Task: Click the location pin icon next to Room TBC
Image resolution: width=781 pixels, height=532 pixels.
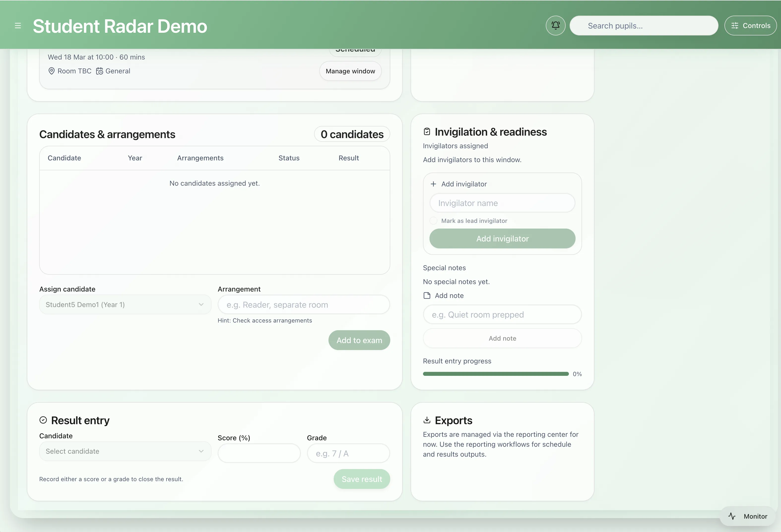Action: 51,71
